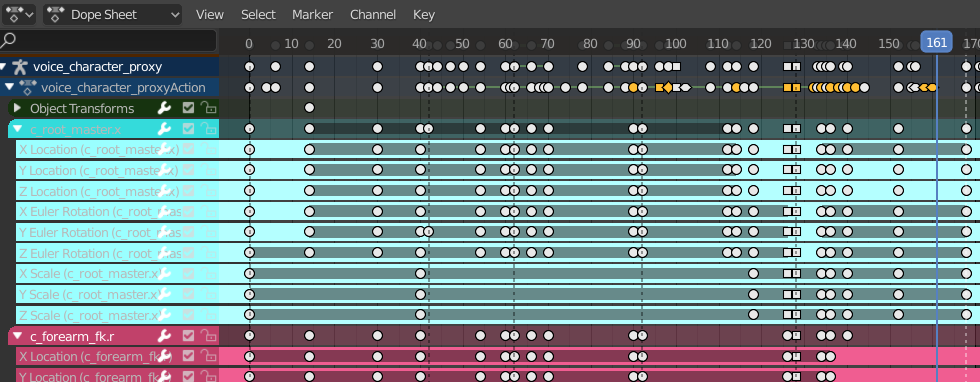Collapse the voice_character_proxyAction row

pos(9,88)
